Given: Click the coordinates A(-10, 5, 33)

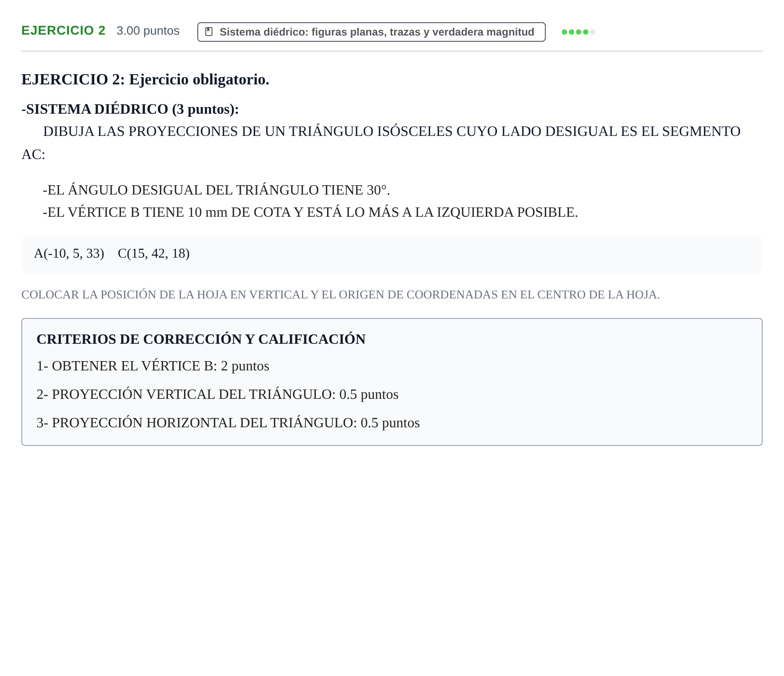Looking at the screenshot, I should [x=69, y=253].
